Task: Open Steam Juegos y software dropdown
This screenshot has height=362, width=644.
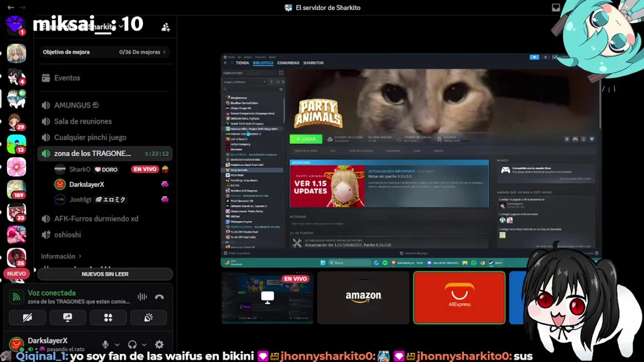Action: coord(245,82)
